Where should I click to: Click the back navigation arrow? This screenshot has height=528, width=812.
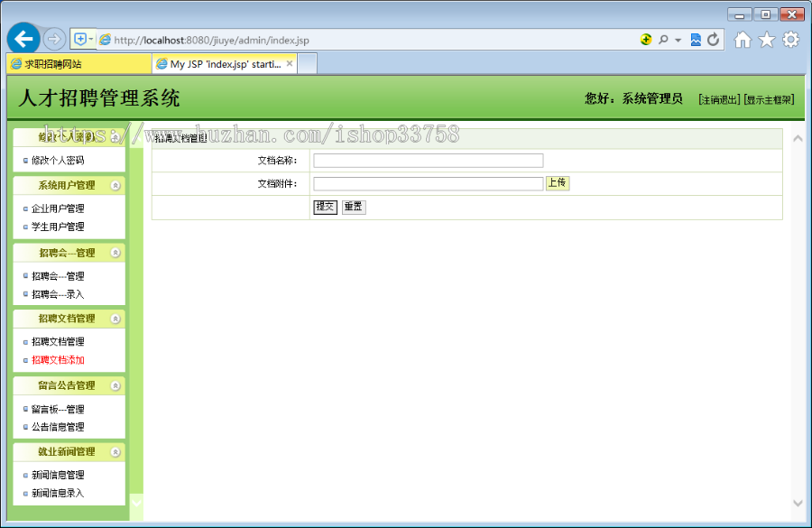coord(23,39)
